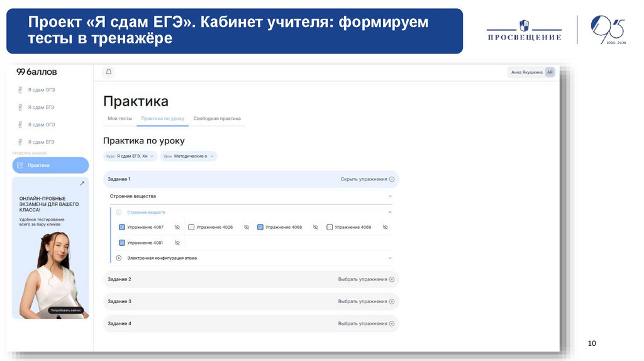Expand Электронная конфигурация атома chevron
This screenshot has height=361, width=644.
pyautogui.click(x=390, y=258)
